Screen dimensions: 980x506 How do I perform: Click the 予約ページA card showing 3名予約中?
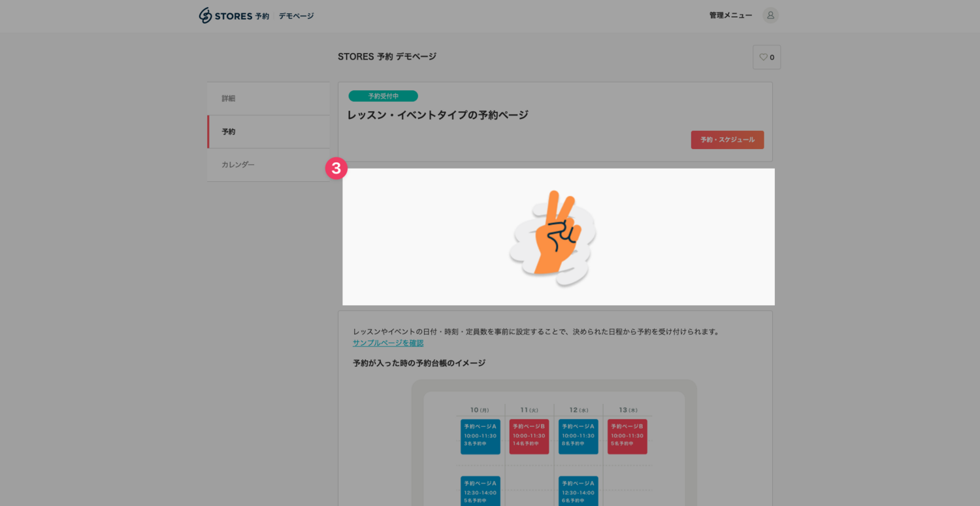point(480,437)
